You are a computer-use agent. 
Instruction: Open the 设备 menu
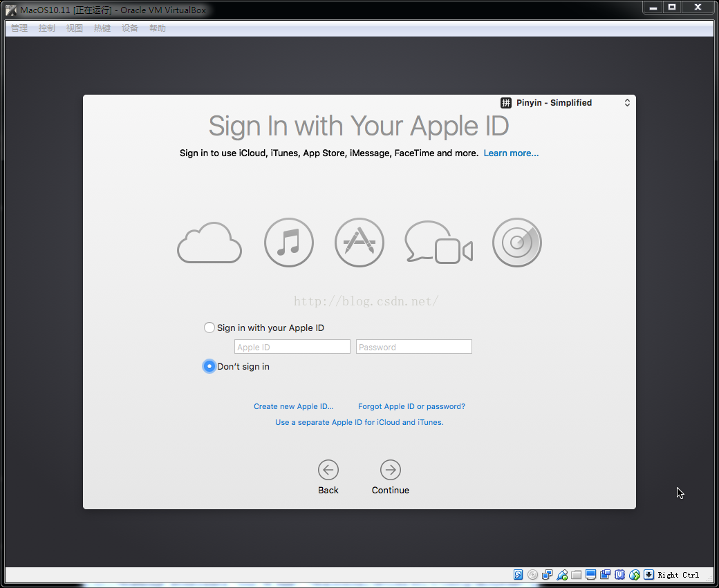coord(130,28)
